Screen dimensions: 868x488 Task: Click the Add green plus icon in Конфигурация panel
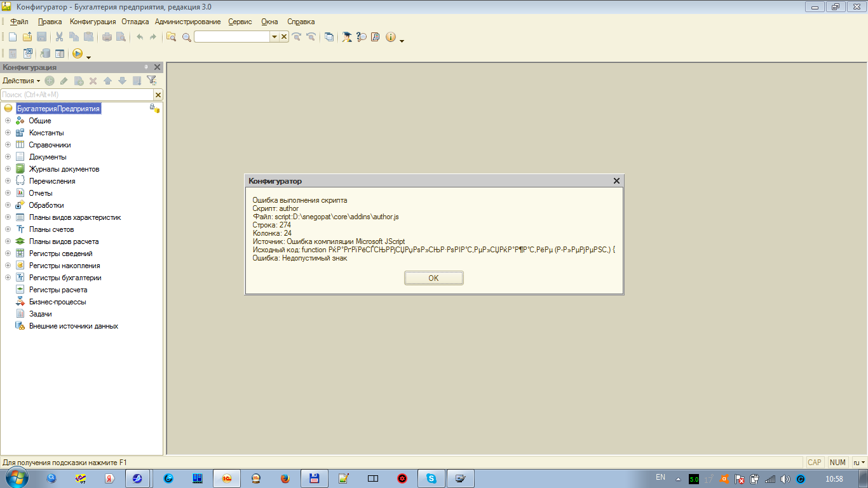[50, 81]
